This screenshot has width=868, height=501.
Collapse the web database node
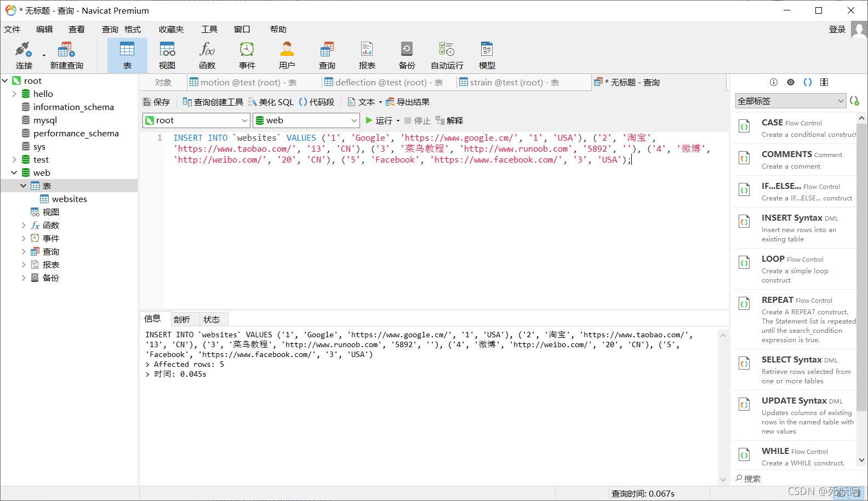[x=14, y=172]
